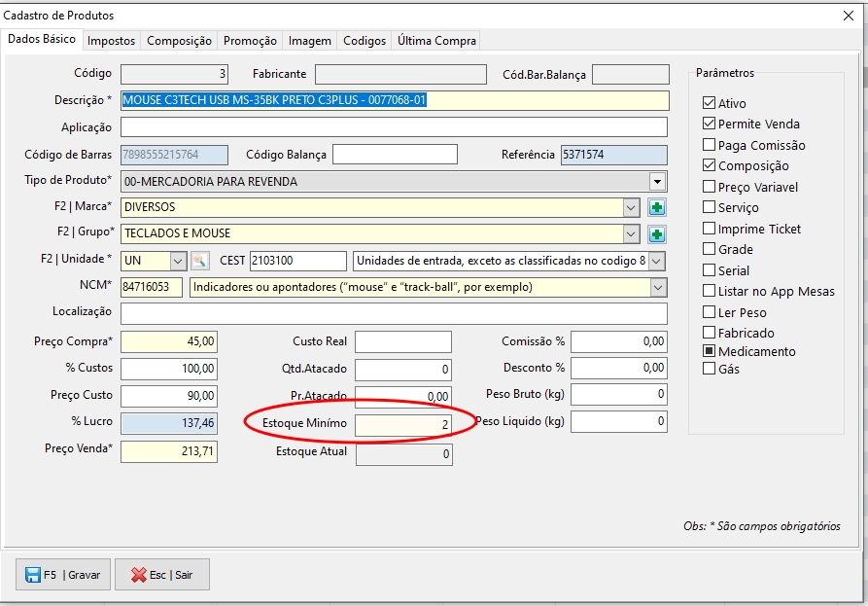This screenshot has width=868, height=606.
Task: Check the Imprime Ticket option
Action: (x=709, y=229)
